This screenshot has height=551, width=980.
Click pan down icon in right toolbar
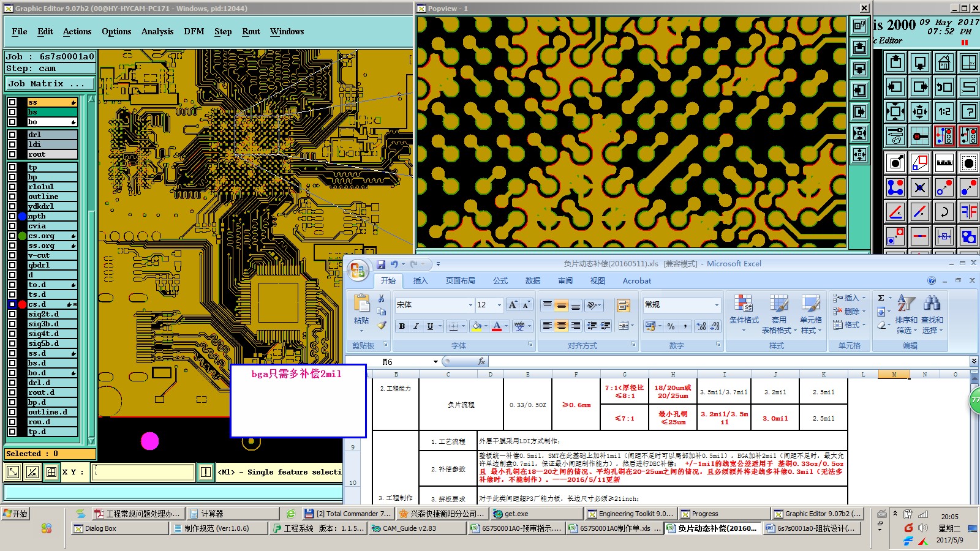[920, 62]
